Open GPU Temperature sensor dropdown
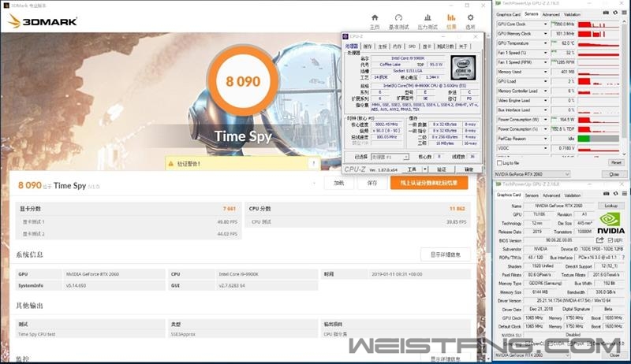This screenshot has height=364, width=631. point(546,43)
